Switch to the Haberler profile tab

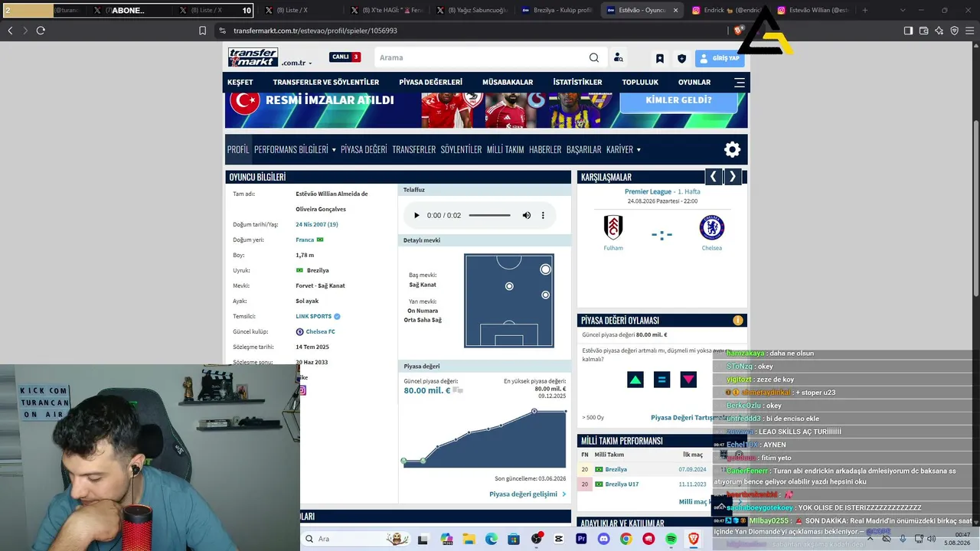[x=545, y=149]
